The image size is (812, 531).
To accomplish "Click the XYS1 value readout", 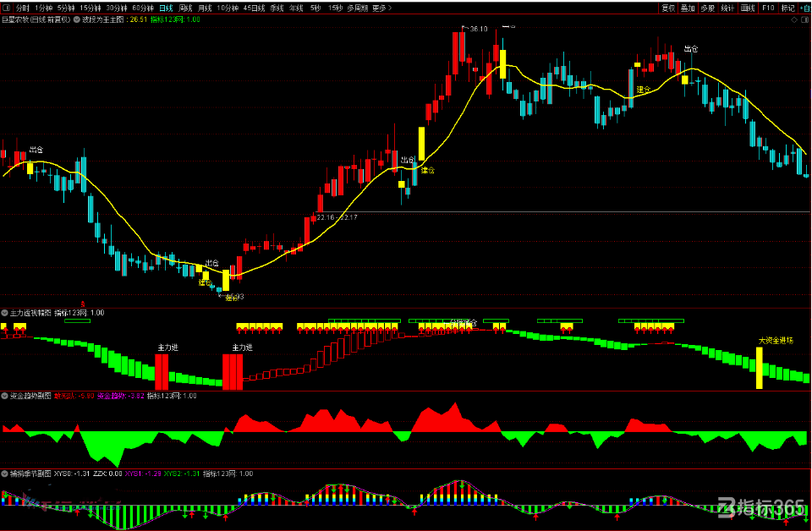I will pyautogui.click(x=143, y=474).
